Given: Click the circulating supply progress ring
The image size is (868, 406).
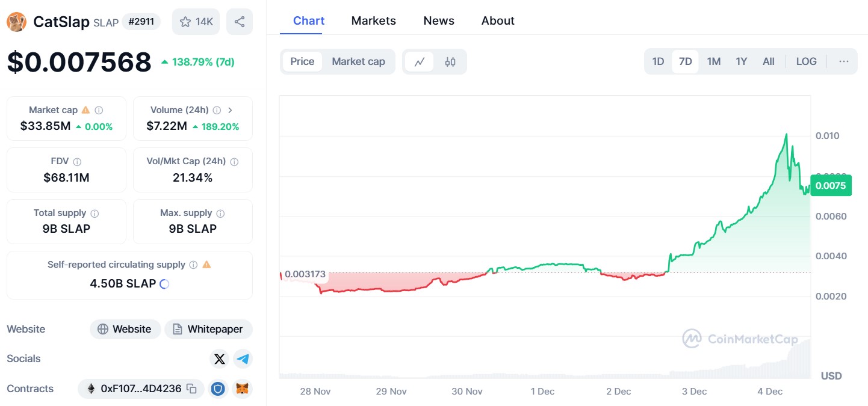Looking at the screenshot, I should [164, 284].
